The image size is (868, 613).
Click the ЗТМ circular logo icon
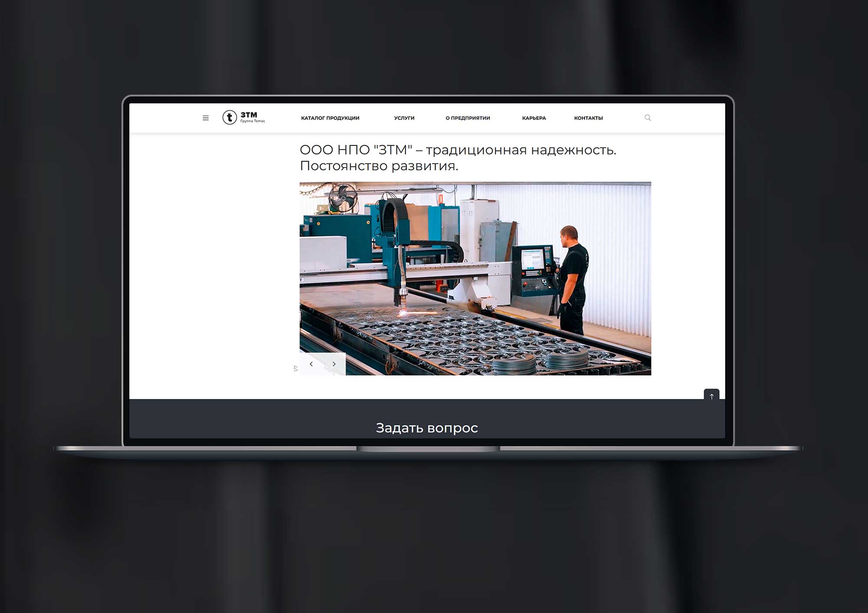tap(230, 117)
